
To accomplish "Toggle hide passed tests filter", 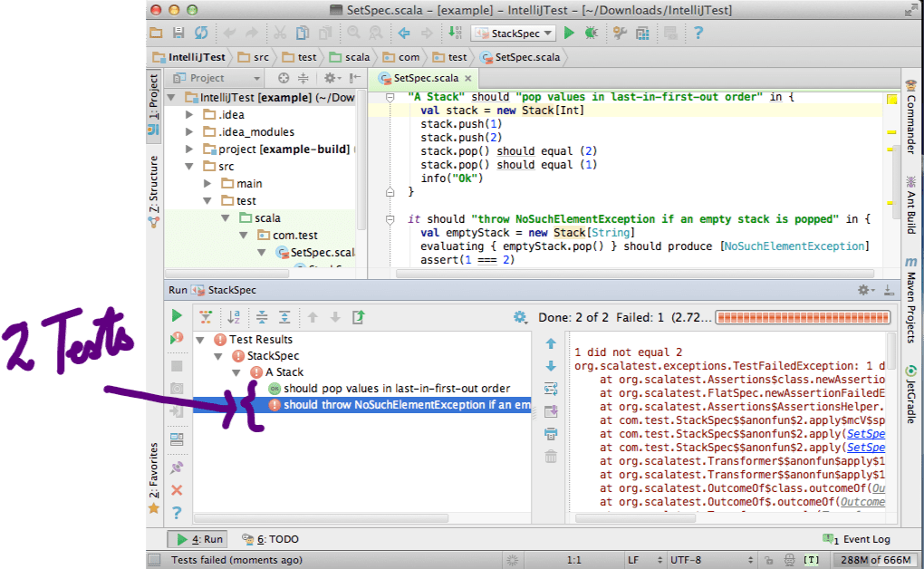I will tap(206, 317).
